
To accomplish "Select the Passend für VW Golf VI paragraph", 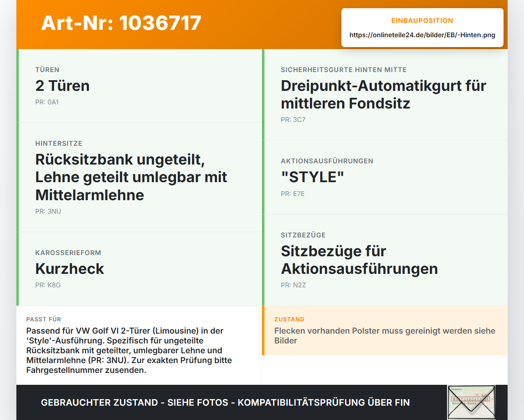I will pyautogui.click(x=129, y=350).
